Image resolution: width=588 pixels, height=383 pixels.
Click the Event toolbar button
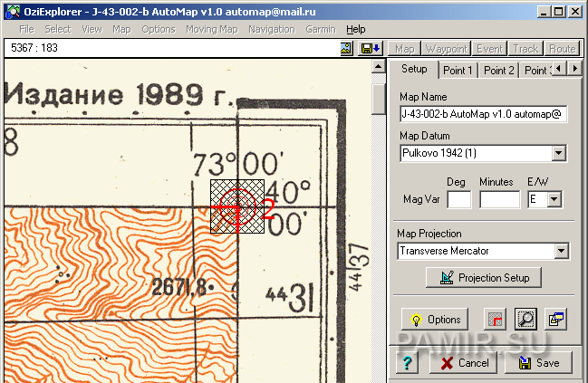click(x=489, y=49)
